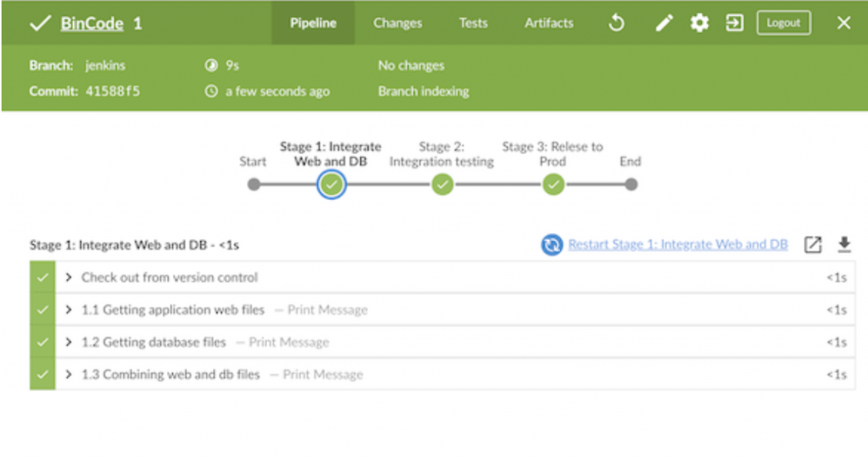Click the clock icon beside a few seconds ago

pyautogui.click(x=211, y=91)
